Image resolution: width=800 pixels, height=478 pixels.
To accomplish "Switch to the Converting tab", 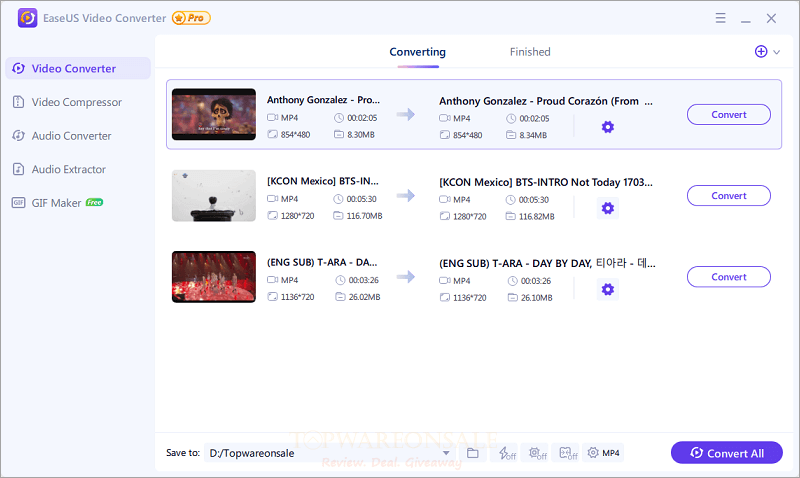I will 417,52.
